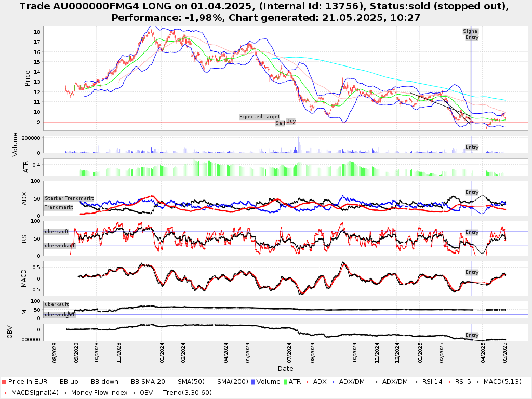Click the Expected Target label

[x=259, y=117]
